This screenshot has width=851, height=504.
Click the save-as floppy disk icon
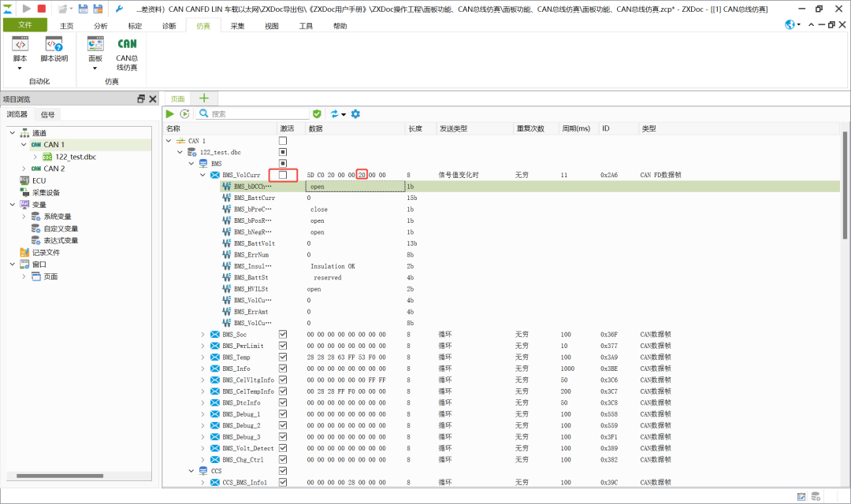[98, 9]
